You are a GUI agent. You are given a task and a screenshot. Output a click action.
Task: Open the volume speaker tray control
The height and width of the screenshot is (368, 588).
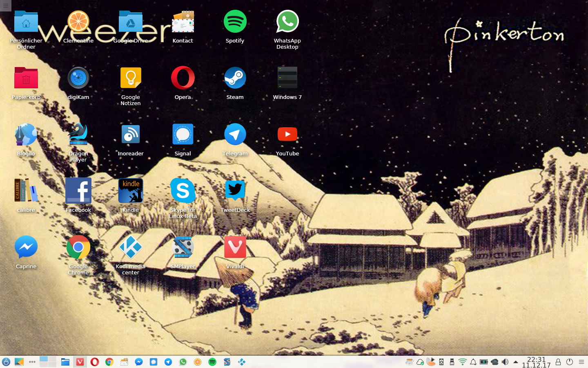[505, 362]
